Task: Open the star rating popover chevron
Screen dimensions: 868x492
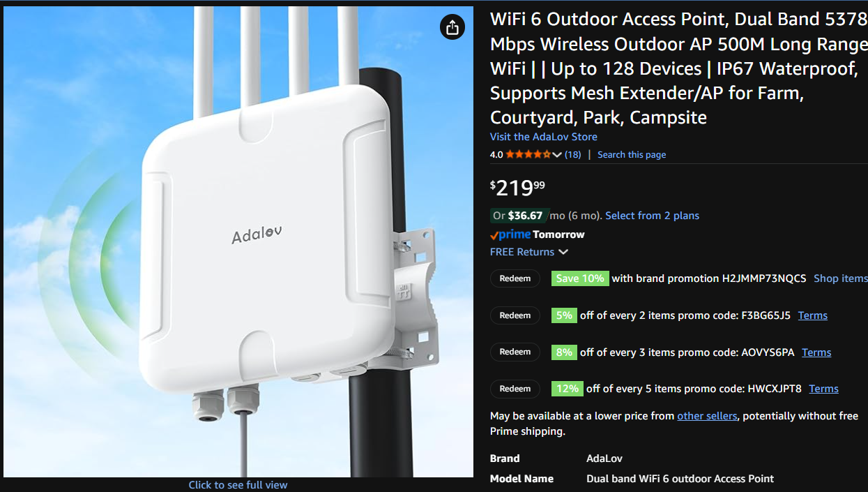Action: 557,154
